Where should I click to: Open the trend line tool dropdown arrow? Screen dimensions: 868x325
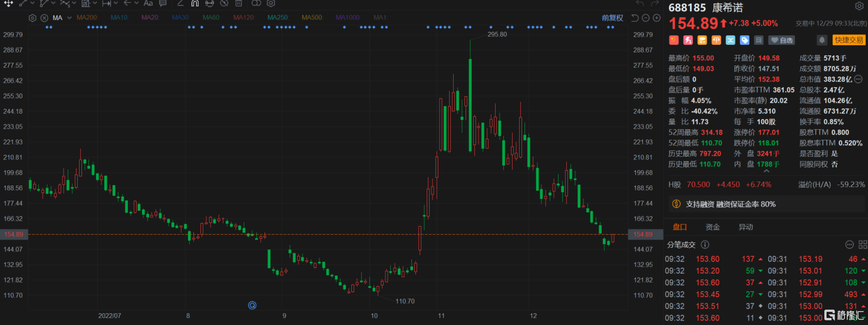[x=32, y=3]
